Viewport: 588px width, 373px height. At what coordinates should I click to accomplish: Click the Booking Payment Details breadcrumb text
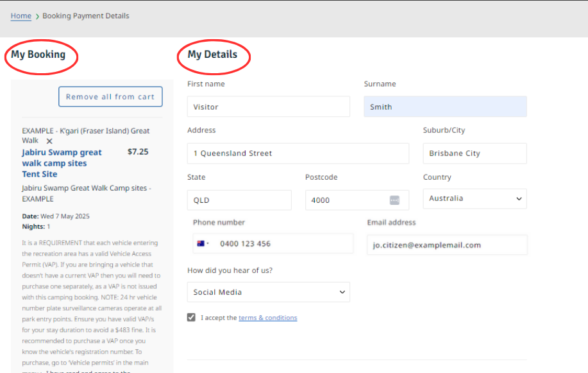click(x=85, y=16)
